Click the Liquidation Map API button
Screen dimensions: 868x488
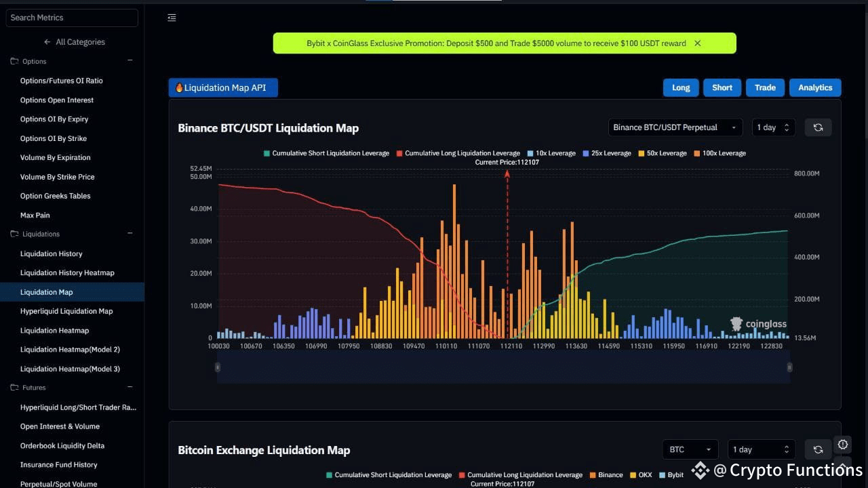tap(223, 87)
